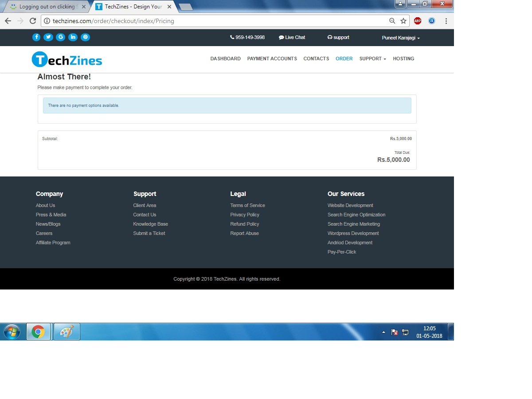Viewport: 532px width, 399px height.
Task: Click the Action Center flag icon
Action: click(395, 332)
